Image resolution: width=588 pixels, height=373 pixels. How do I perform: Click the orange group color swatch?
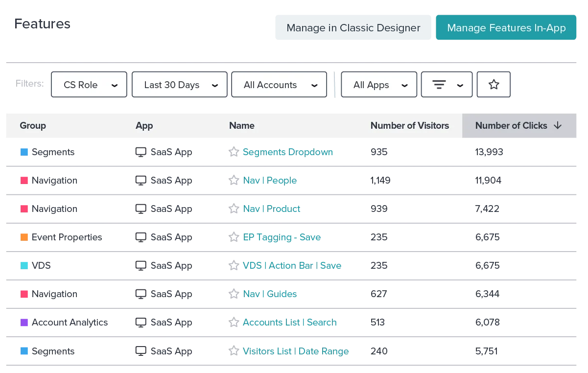point(25,237)
